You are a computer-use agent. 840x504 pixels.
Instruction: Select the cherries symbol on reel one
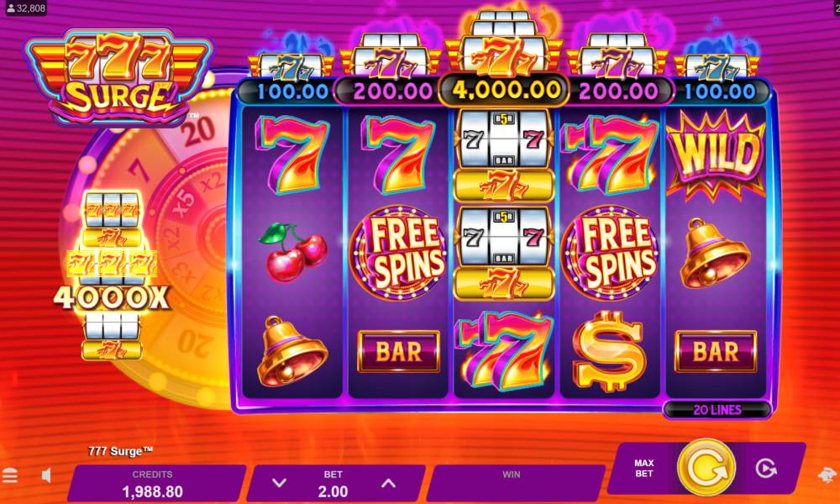coord(292,252)
